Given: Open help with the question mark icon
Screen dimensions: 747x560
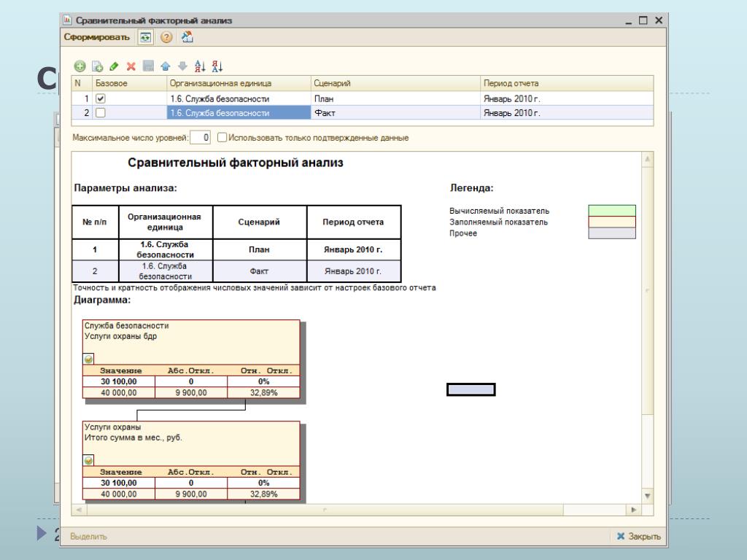Looking at the screenshot, I should pos(166,37).
